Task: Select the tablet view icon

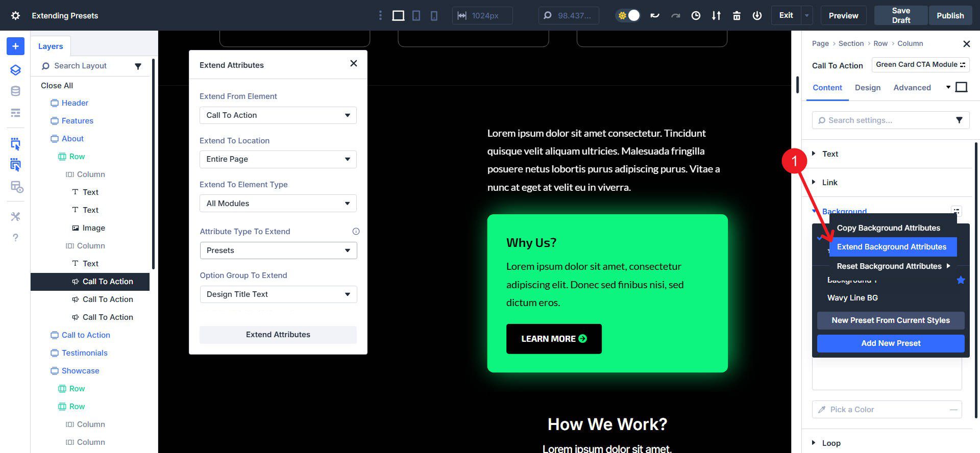Action: tap(416, 15)
